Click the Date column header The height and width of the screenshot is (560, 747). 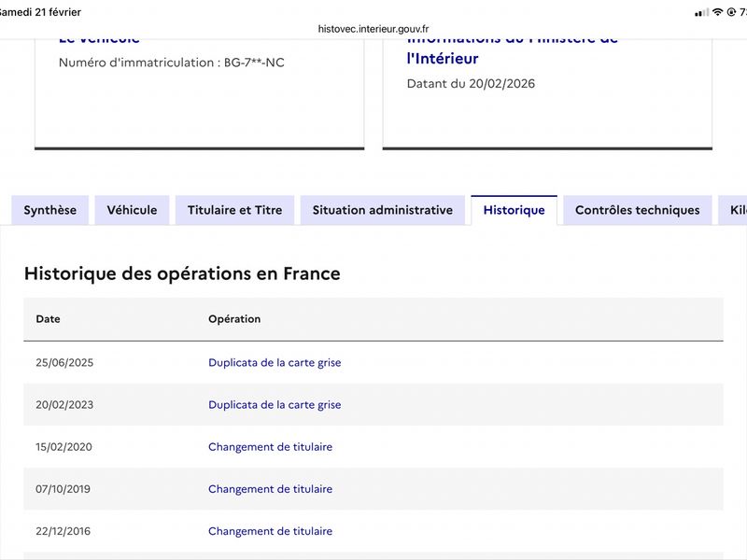[49, 319]
